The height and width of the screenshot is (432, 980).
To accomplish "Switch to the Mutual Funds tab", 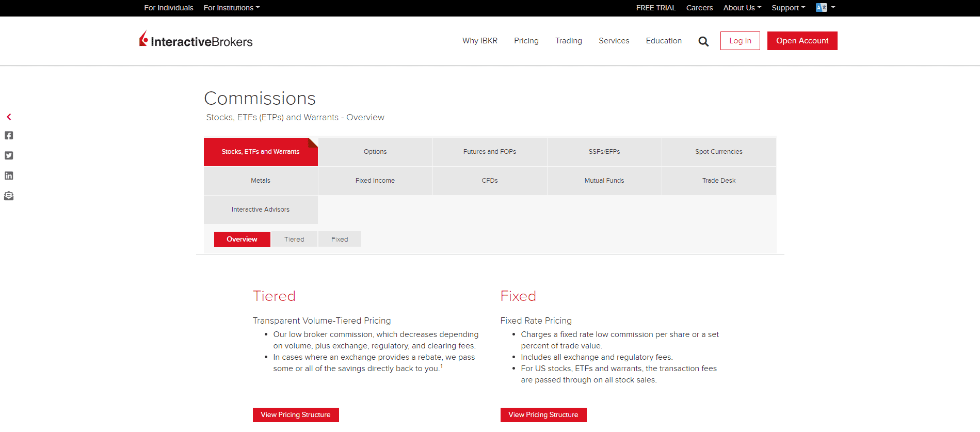I will 604,181.
